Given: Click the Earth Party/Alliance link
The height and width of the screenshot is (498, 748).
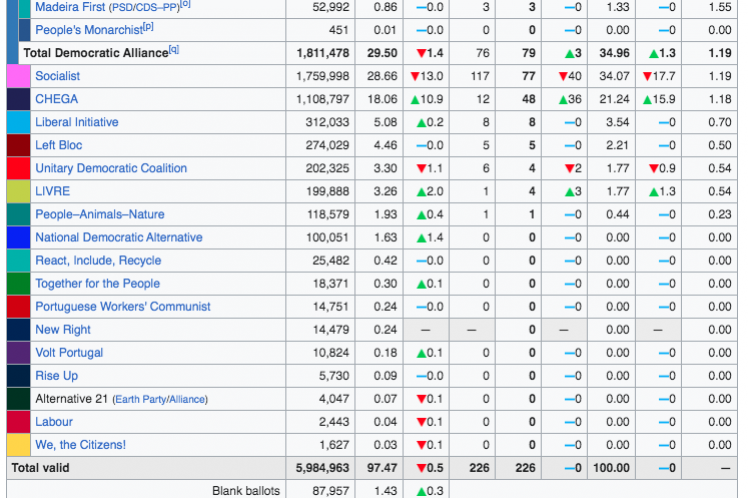Looking at the screenshot, I should tap(160, 399).
